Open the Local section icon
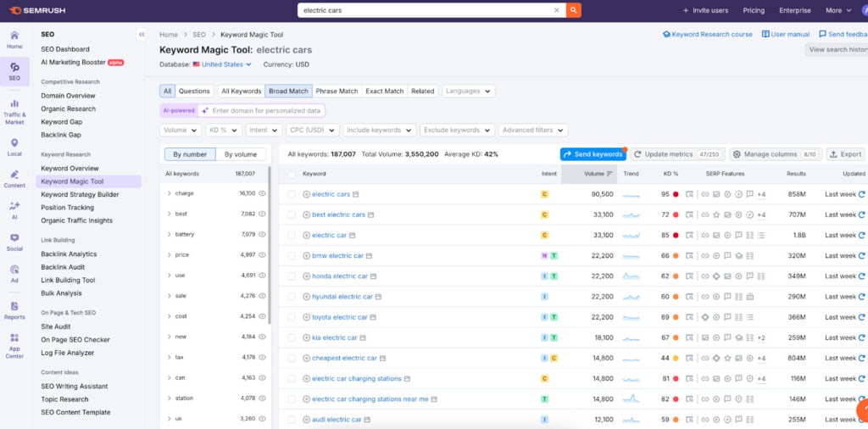 pyautogui.click(x=14, y=142)
